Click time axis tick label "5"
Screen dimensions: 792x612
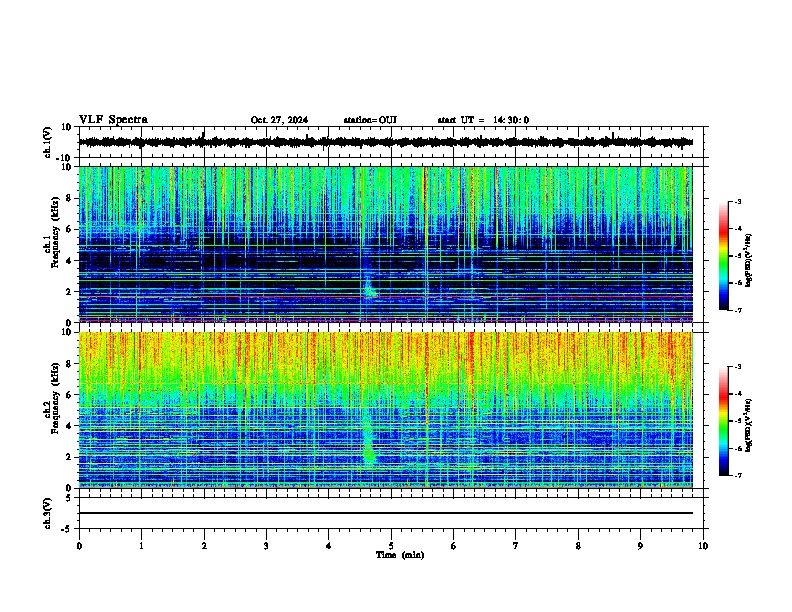[x=391, y=546]
